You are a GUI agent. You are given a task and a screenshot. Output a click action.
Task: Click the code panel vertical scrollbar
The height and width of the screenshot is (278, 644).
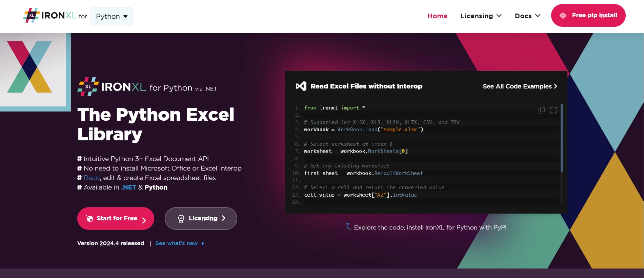(562, 139)
